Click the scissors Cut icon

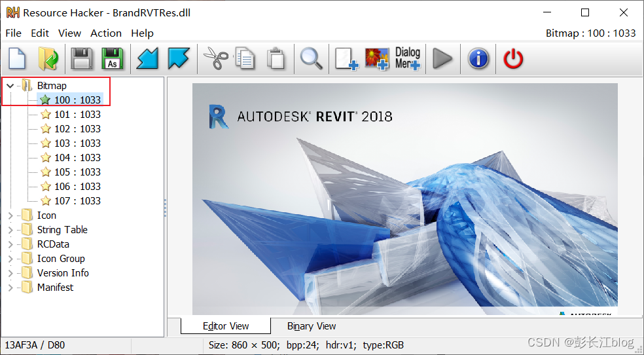point(215,59)
